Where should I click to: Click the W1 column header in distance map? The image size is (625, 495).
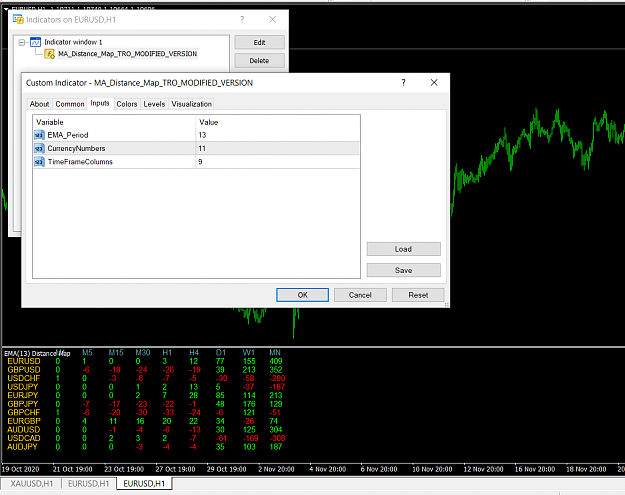coord(248,353)
